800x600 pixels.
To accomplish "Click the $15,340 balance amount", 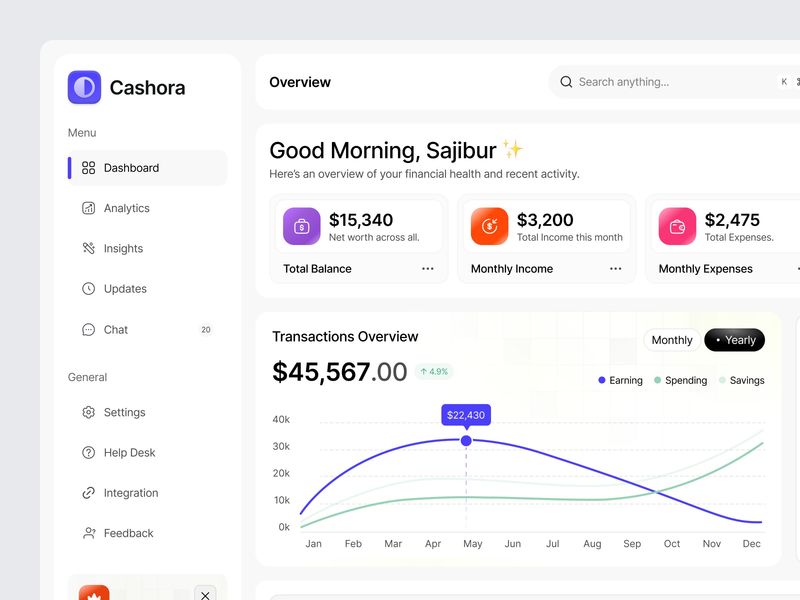I will 361,220.
